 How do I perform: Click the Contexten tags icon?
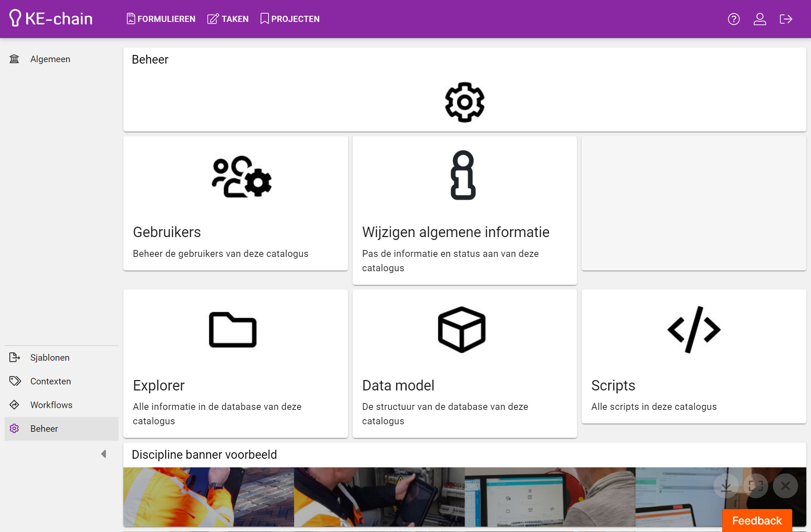point(15,381)
